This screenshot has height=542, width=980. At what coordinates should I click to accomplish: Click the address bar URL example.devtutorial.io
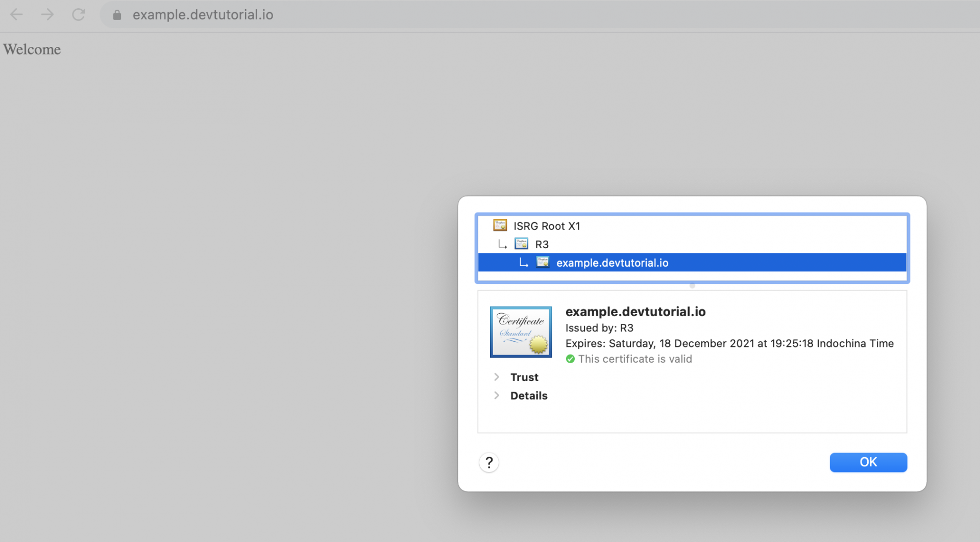(x=203, y=15)
